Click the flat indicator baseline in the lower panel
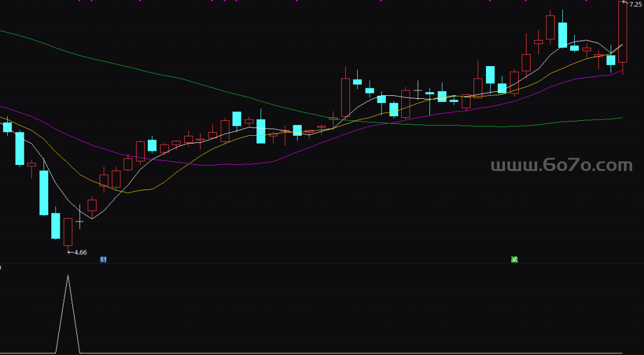 click(x=358, y=353)
